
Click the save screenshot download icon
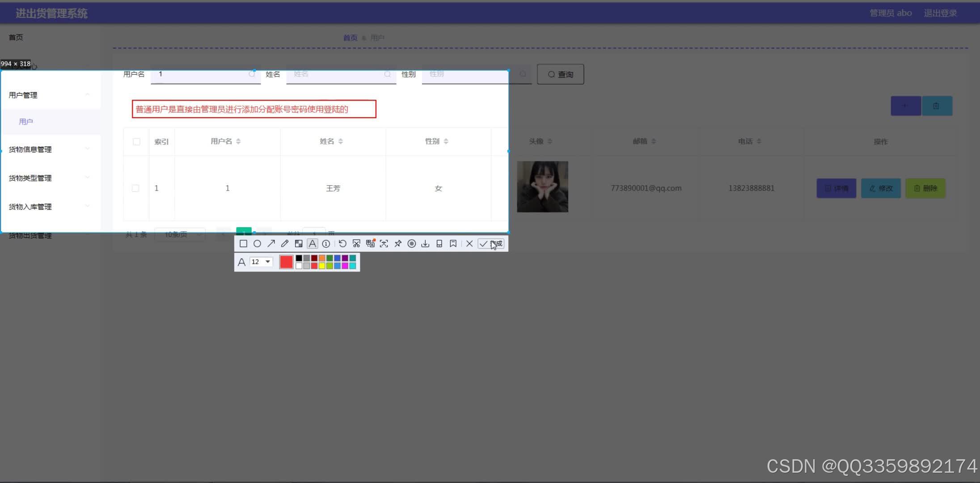[x=425, y=243]
